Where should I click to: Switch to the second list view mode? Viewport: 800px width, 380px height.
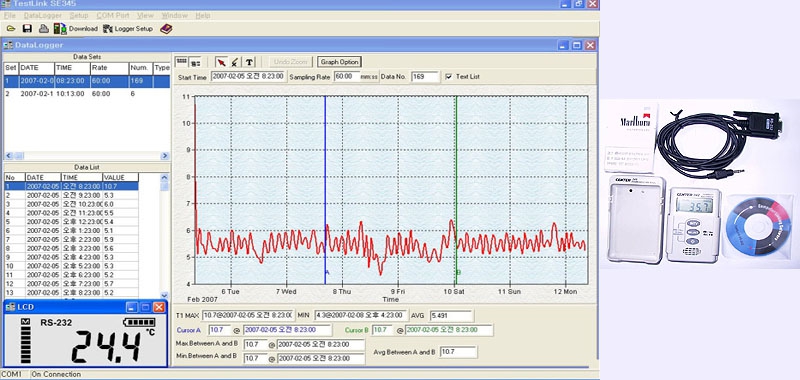tap(195, 62)
